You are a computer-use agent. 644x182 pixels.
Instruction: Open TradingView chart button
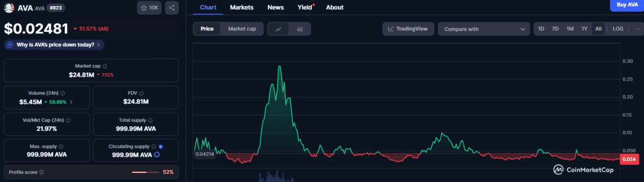point(408,29)
